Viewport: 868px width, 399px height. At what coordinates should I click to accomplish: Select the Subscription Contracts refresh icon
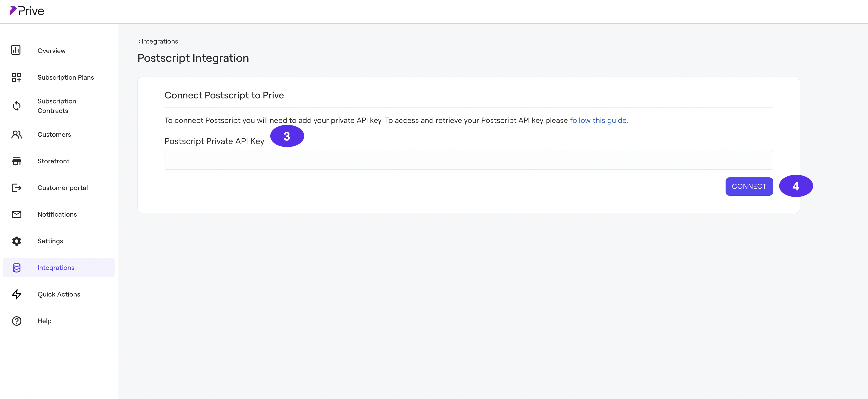[x=16, y=106]
